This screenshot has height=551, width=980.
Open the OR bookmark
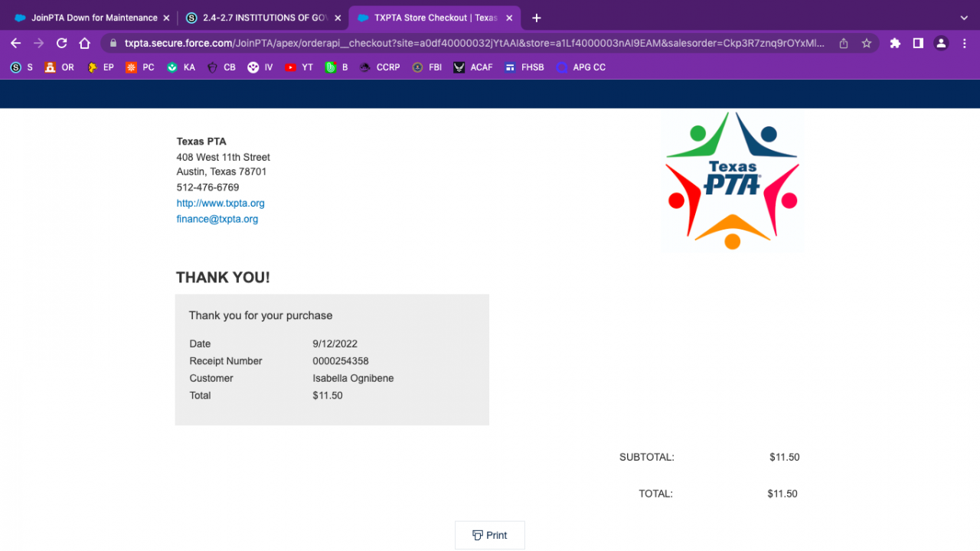(59, 67)
